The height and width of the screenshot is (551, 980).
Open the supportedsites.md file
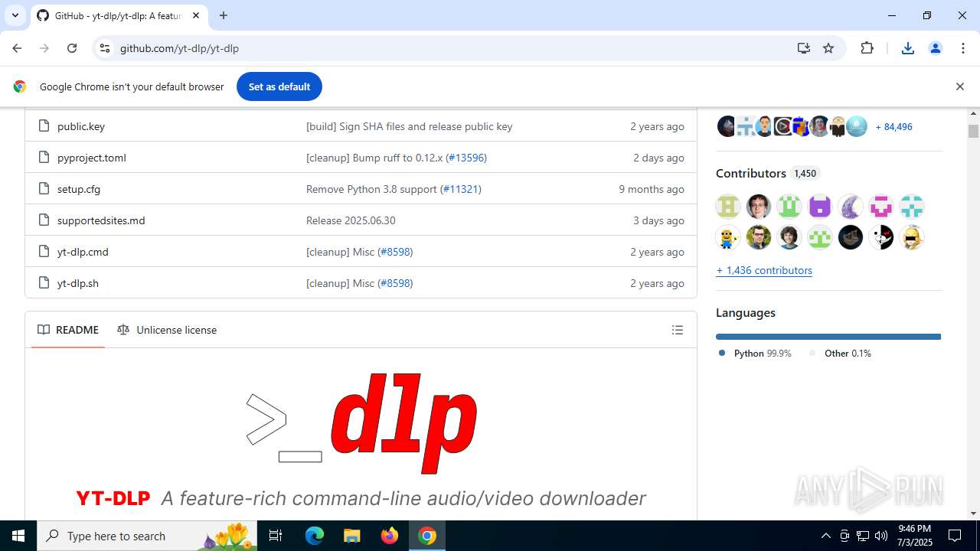pyautogui.click(x=101, y=220)
